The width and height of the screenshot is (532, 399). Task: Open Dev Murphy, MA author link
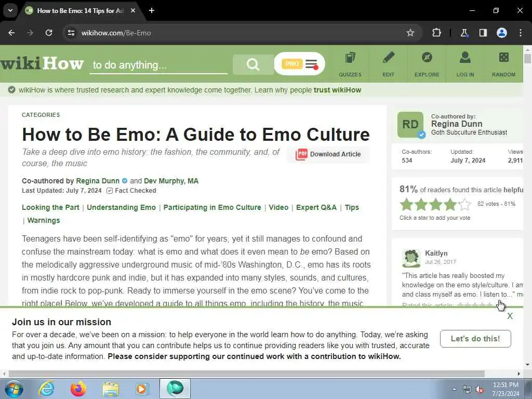[171, 181]
